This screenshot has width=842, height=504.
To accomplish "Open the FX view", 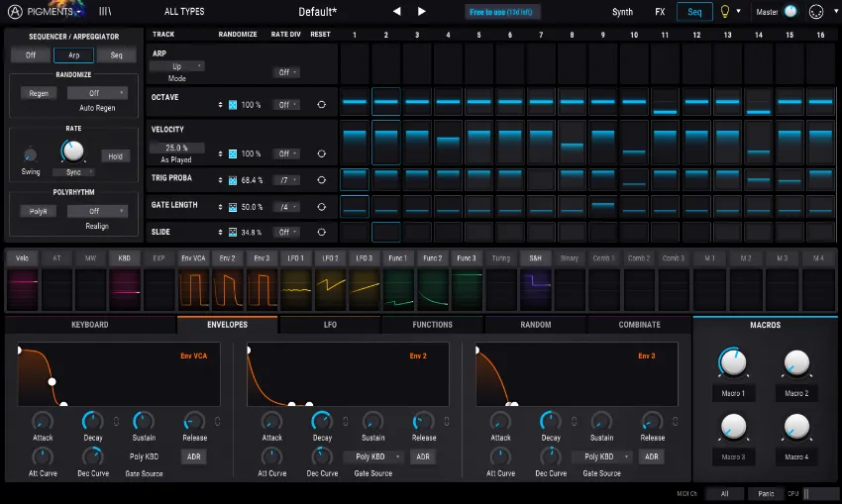I will 660,12.
